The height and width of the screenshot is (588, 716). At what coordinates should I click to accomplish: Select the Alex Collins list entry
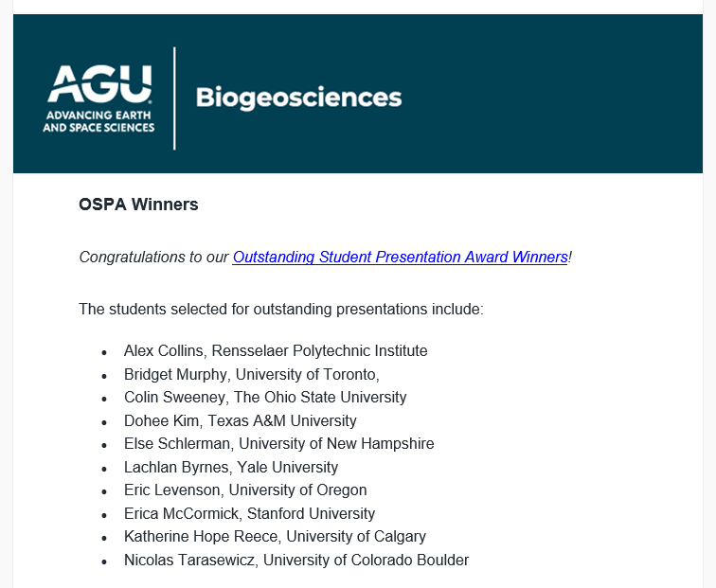click(276, 350)
